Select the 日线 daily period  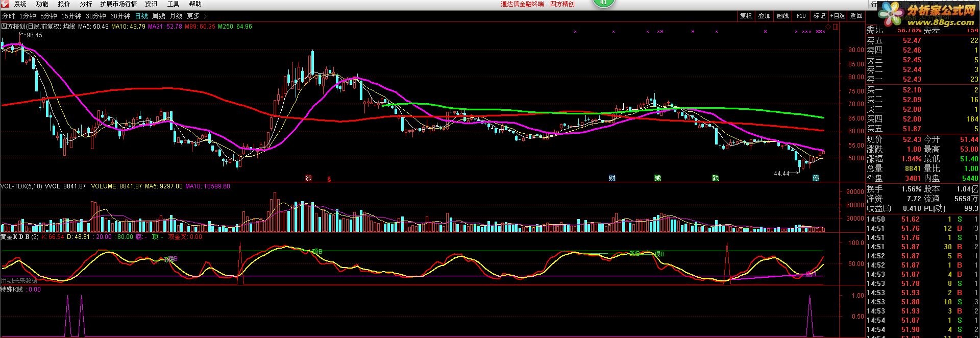(x=141, y=16)
